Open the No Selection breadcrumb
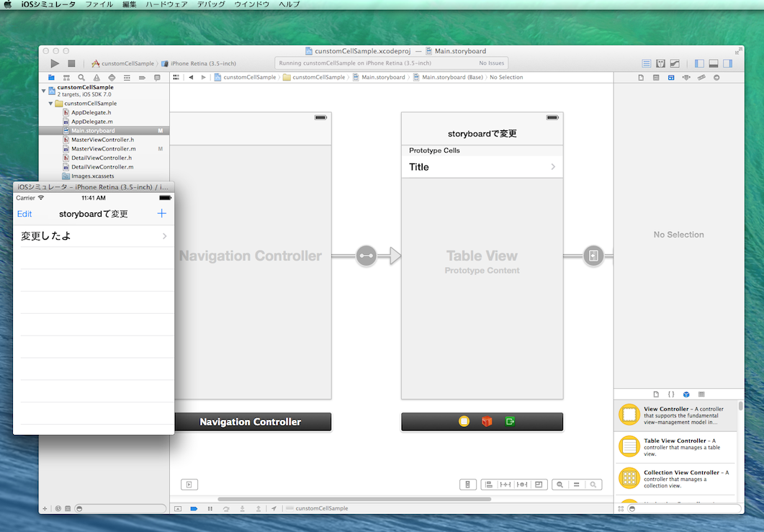Image resolution: width=764 pixels, height=532 pixels. click(506, 77)
